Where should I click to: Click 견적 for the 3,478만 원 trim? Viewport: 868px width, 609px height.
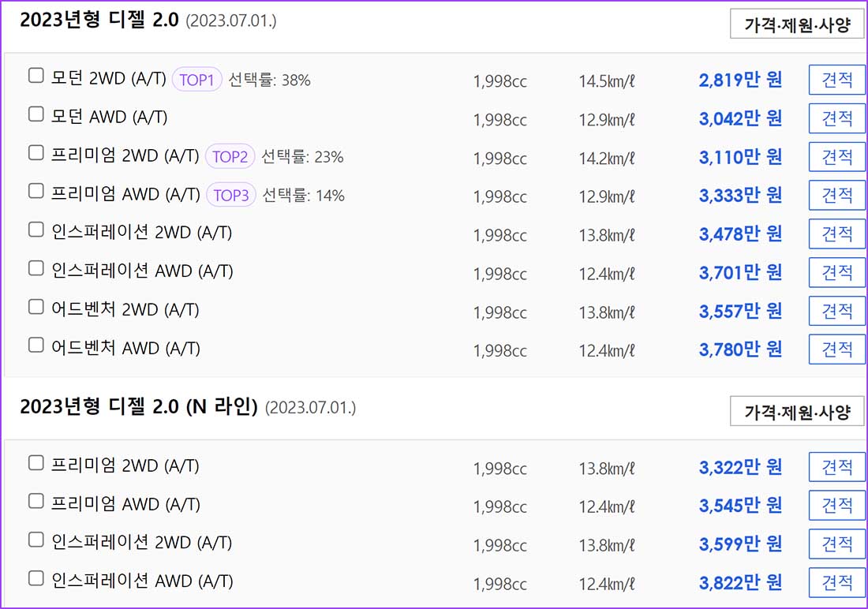tap(837, 234)
